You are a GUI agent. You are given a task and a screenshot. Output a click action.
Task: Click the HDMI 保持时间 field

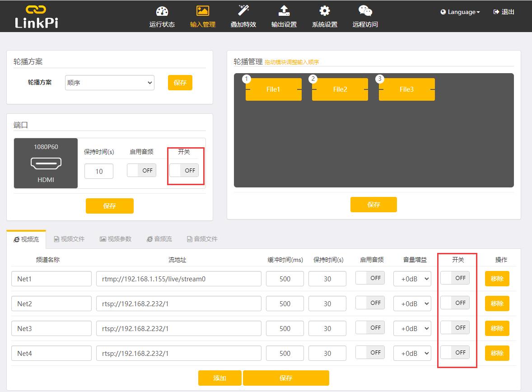[99, 172]
